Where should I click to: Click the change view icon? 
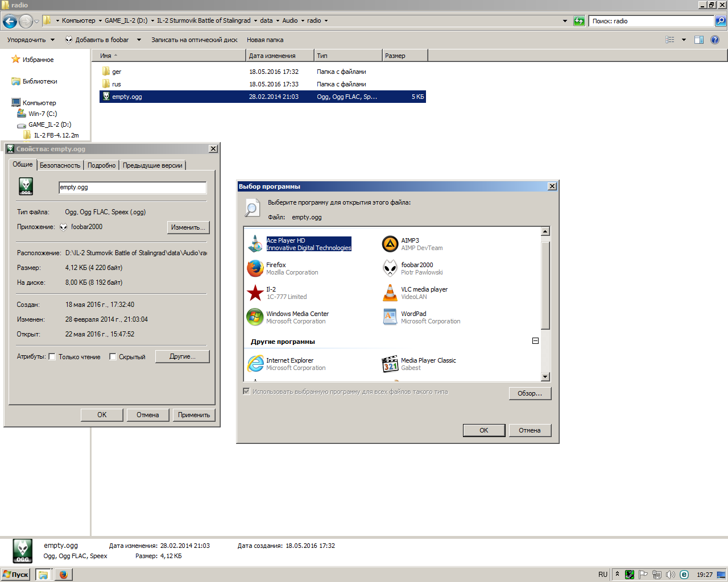point(670,40)
